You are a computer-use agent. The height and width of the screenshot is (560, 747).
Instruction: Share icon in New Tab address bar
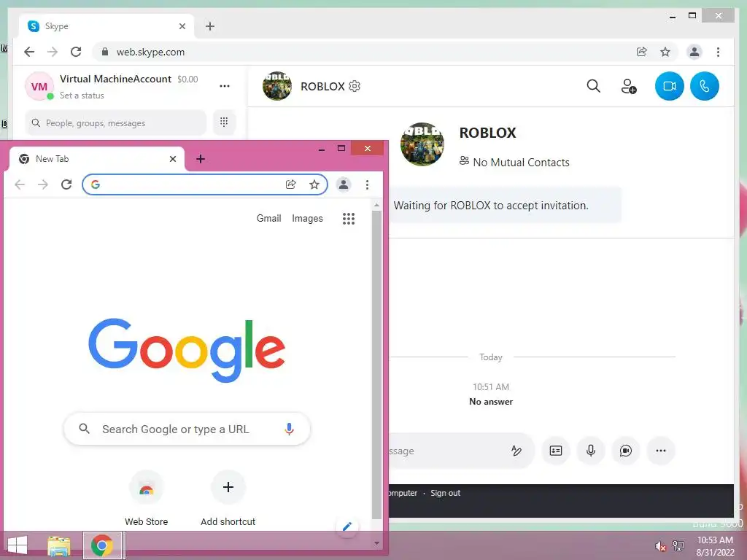[290, 184]
